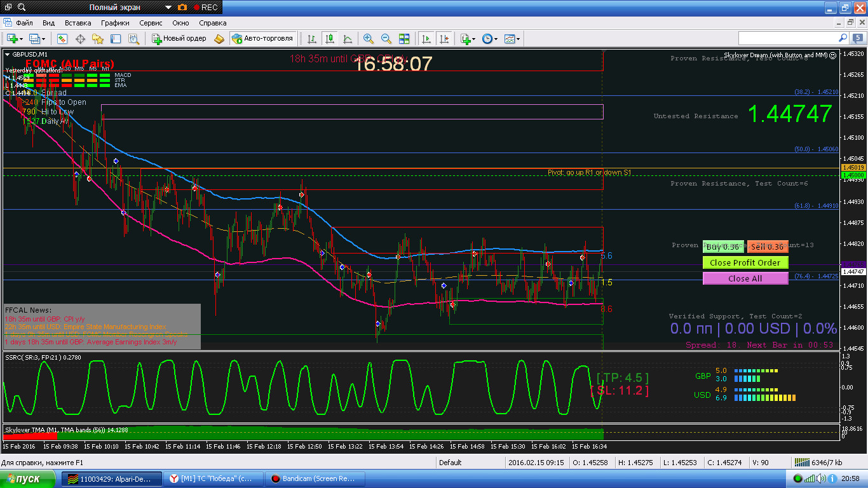
Task: Open the Сервис menu
Action: [x=151, y=23]
